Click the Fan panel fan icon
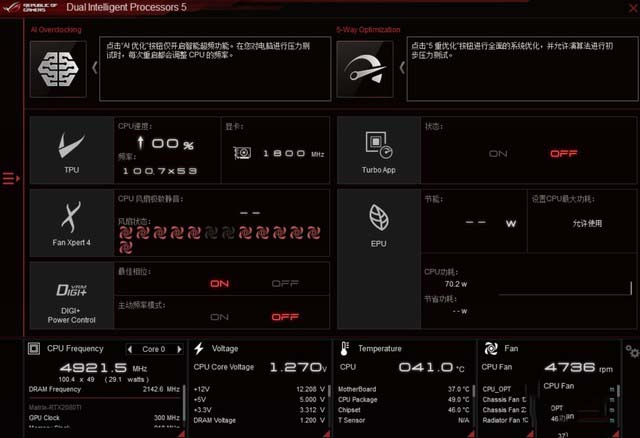 pyautogui.click(x=491, y=349)
